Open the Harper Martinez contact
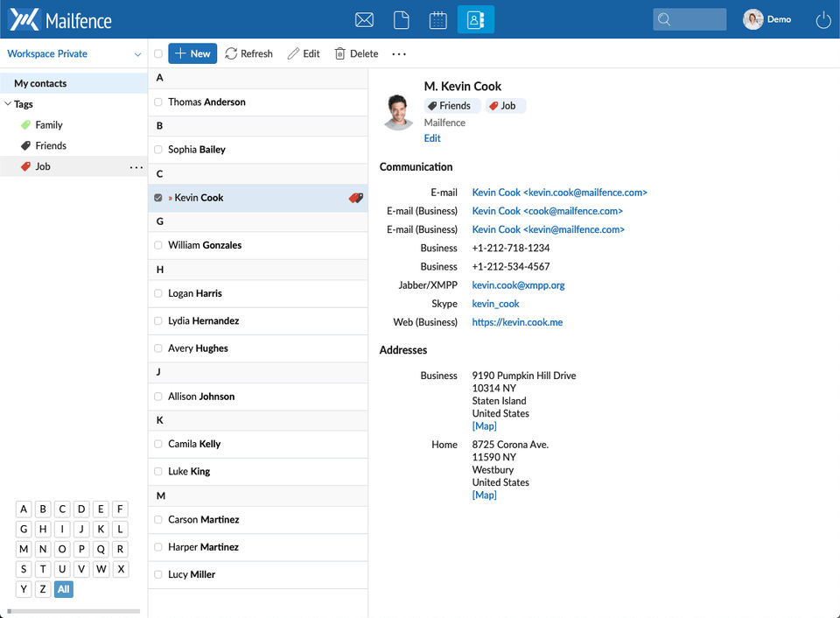This screenshot has height=618, width=840. pyautogui.click(x=258, y=547)
